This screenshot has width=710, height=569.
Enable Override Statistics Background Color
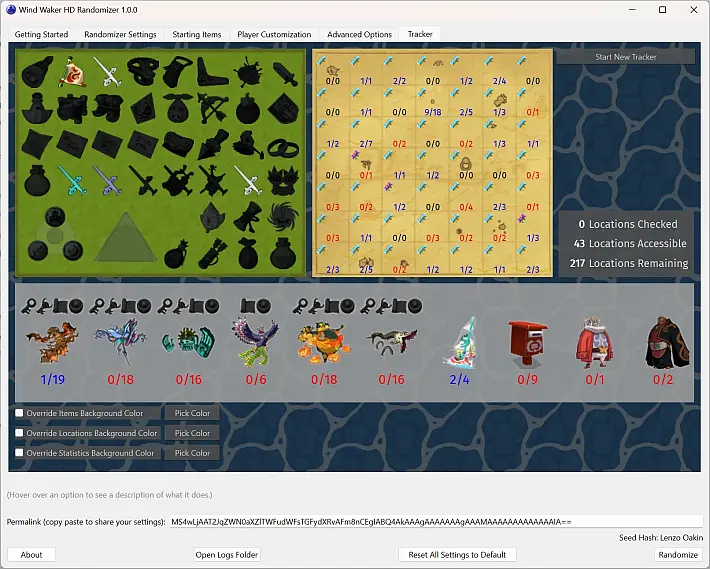click(x=19, y=453)
